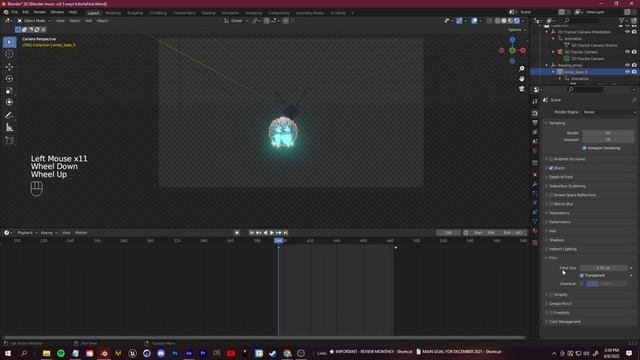Open the Texture properties checker tab
Screen dimensions: 640x360
(x=535, y=242)
